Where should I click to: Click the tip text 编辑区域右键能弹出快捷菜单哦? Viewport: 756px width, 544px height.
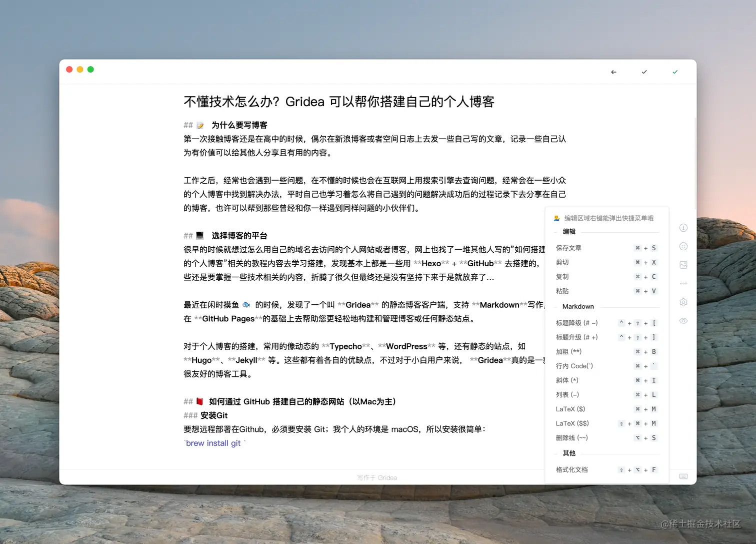(608, 218)
